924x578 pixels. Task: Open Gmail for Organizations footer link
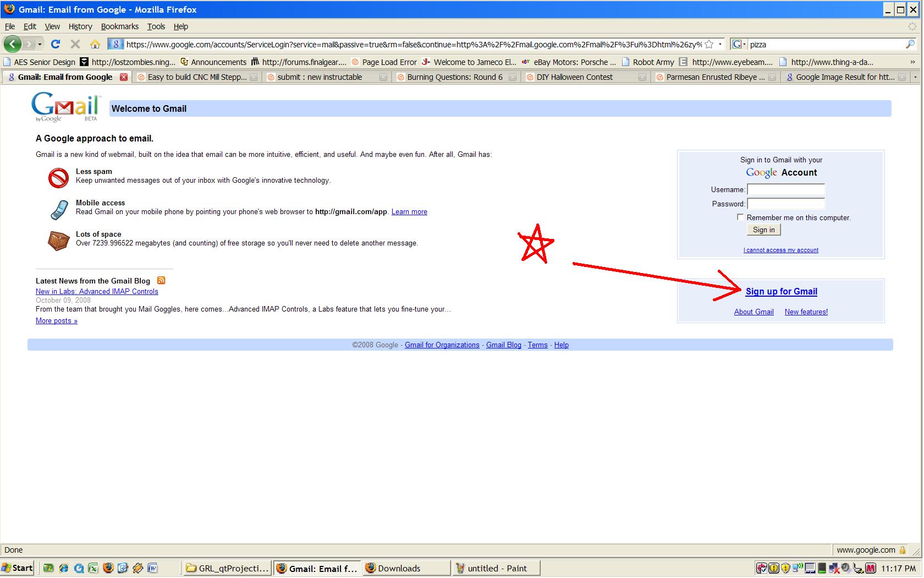click(442, 345)
